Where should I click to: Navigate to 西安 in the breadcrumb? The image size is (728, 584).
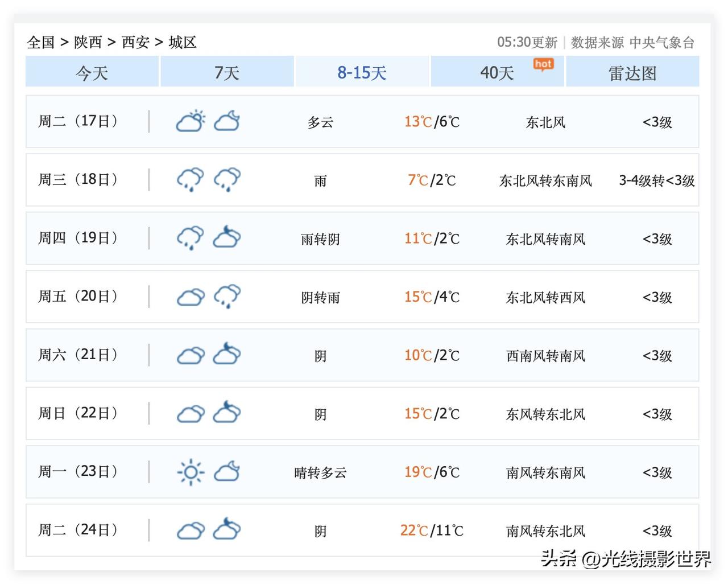pos(135,42)
